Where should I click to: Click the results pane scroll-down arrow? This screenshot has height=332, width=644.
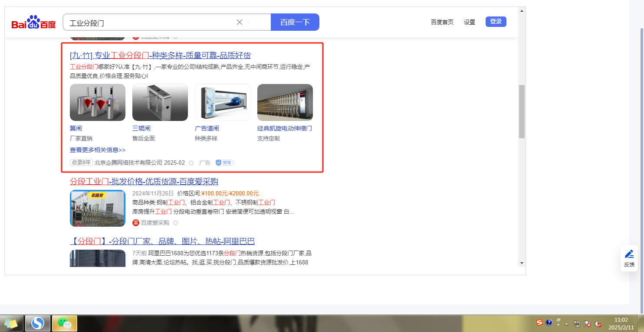(522, 263)
